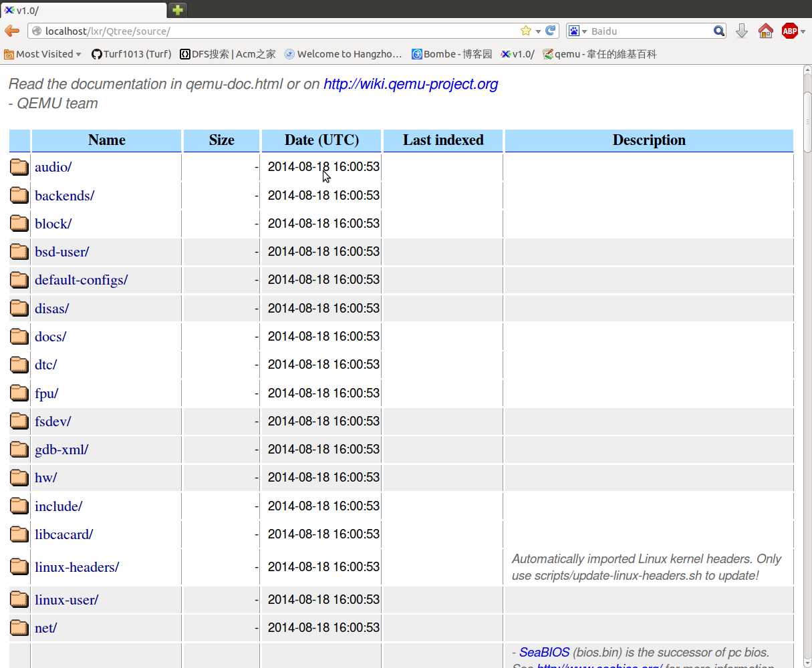Click the Date (UTC) column header
The height and width of the screenshot is (668, 812).
[x=321, y=140]
